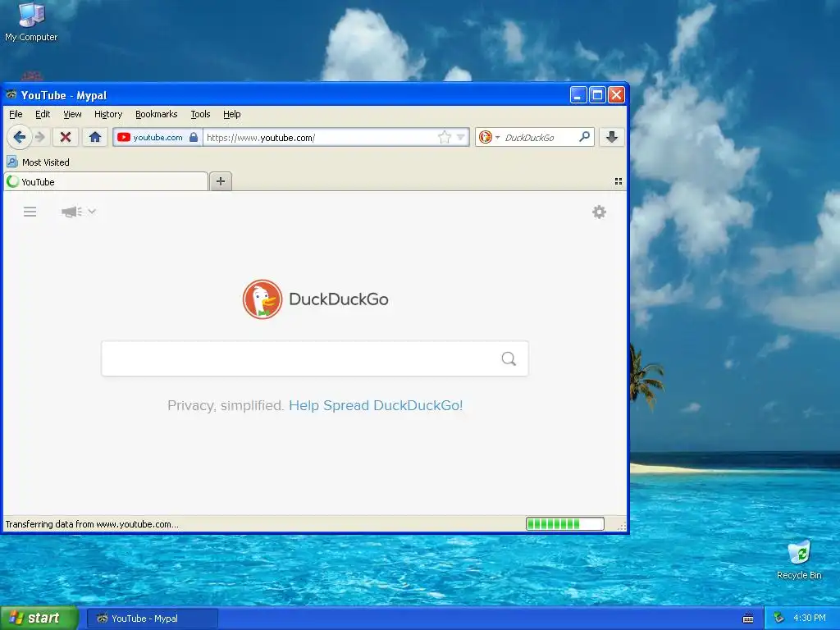Viewport: 840px width, 630px height.
Task: Open the home page via house icon
Action: point(95,137)
